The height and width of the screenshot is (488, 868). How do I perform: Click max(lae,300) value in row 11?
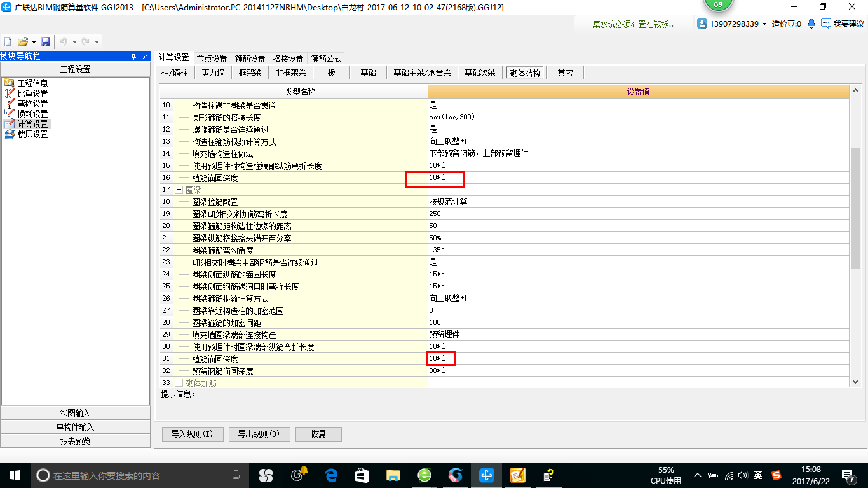pos(452,118)
